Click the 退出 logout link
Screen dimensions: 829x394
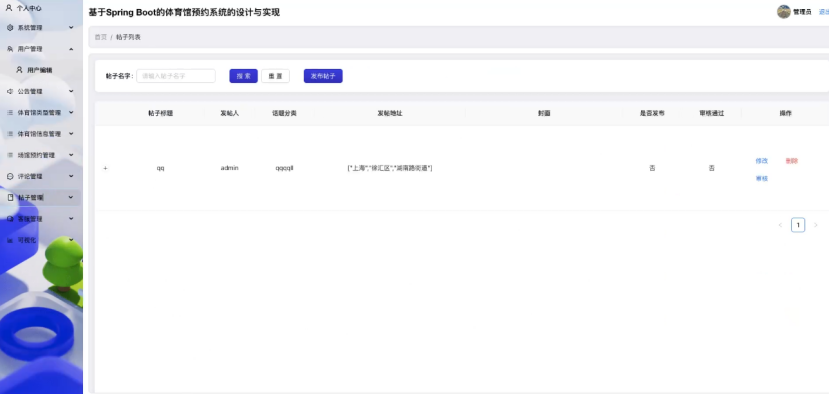(824, 12)
